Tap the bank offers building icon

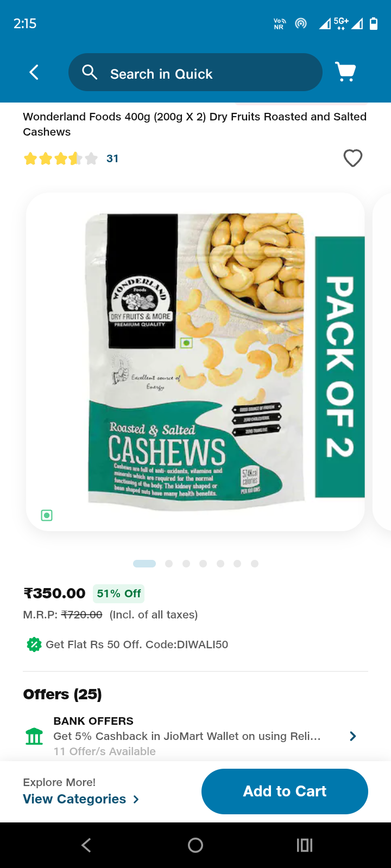point(34,736)
